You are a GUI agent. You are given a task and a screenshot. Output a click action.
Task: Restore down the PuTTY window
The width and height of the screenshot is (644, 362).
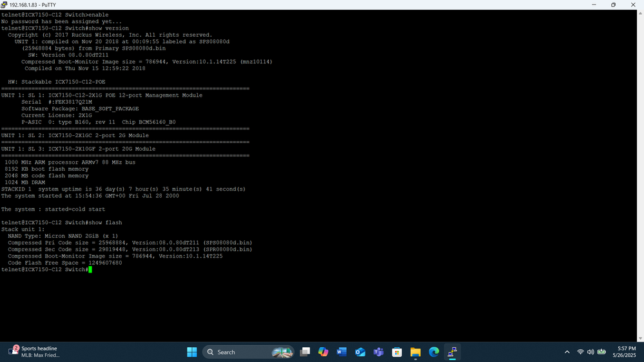point(613,5)
